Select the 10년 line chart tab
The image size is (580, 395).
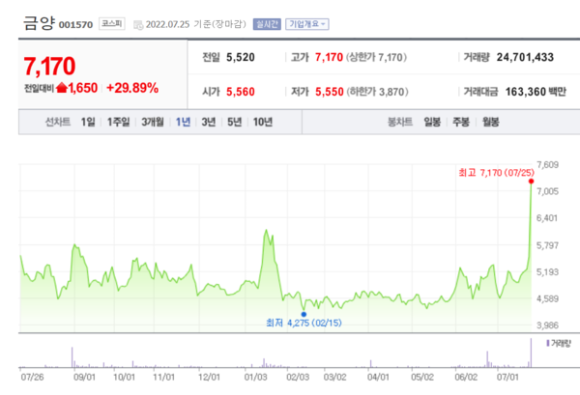point(263,122)
